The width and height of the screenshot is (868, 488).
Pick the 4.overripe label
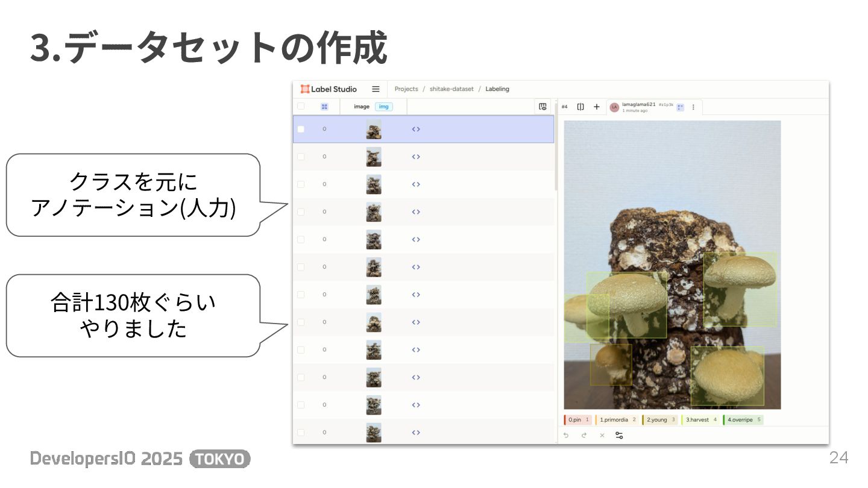[743, 420]
